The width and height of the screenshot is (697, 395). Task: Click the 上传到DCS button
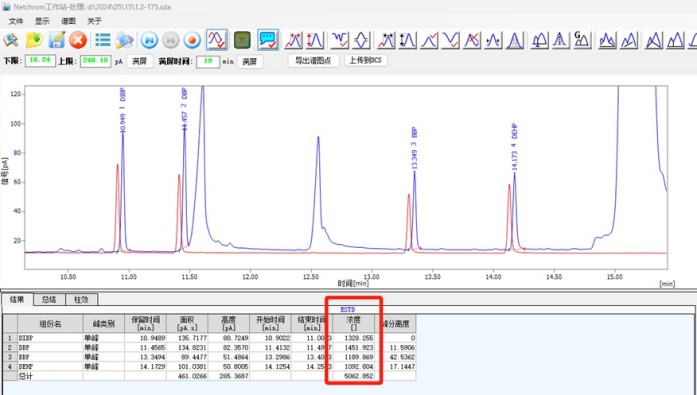[x=365, y=60]
